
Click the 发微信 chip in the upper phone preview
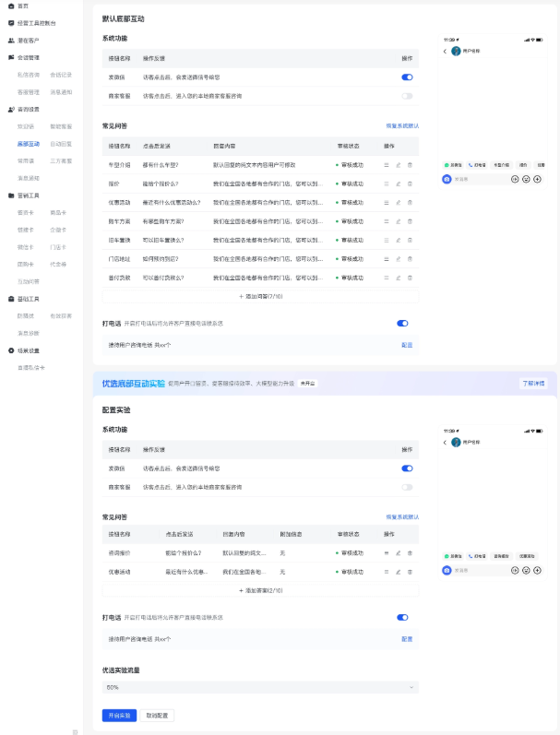[x=453, y=165]
